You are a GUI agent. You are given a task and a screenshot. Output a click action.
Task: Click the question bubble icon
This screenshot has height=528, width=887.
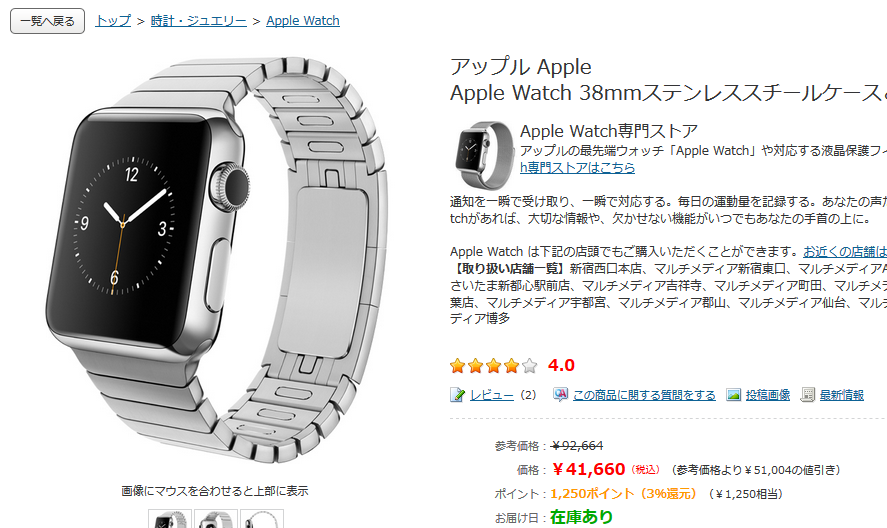tap(560, 394)
